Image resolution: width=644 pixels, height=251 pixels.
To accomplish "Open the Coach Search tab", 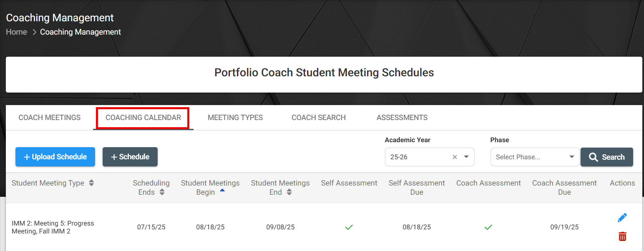I will (x=319, y=118).
